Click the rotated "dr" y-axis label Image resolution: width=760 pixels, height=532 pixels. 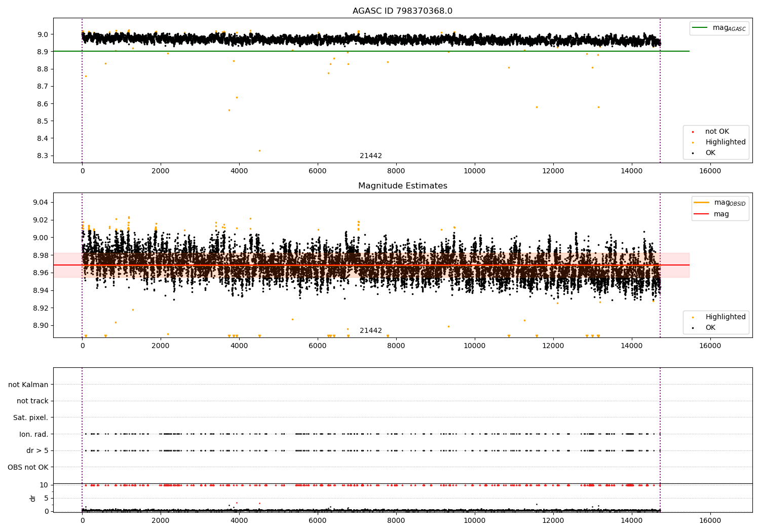tap(32, 498)
